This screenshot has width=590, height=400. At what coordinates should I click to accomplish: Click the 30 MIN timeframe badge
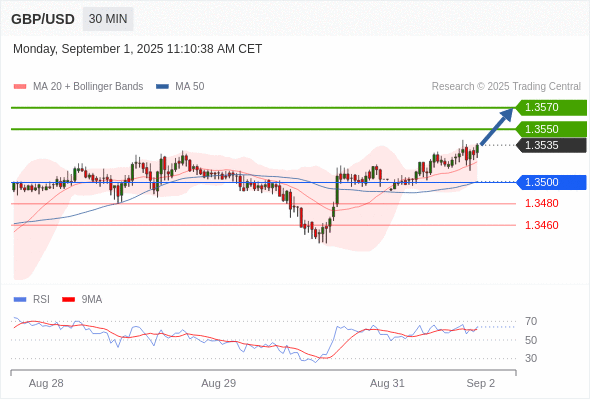click(x=108, y=19)
